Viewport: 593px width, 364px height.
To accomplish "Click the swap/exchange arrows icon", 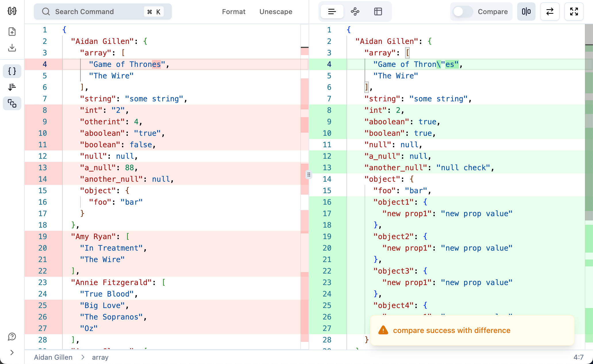I will 550,12.
